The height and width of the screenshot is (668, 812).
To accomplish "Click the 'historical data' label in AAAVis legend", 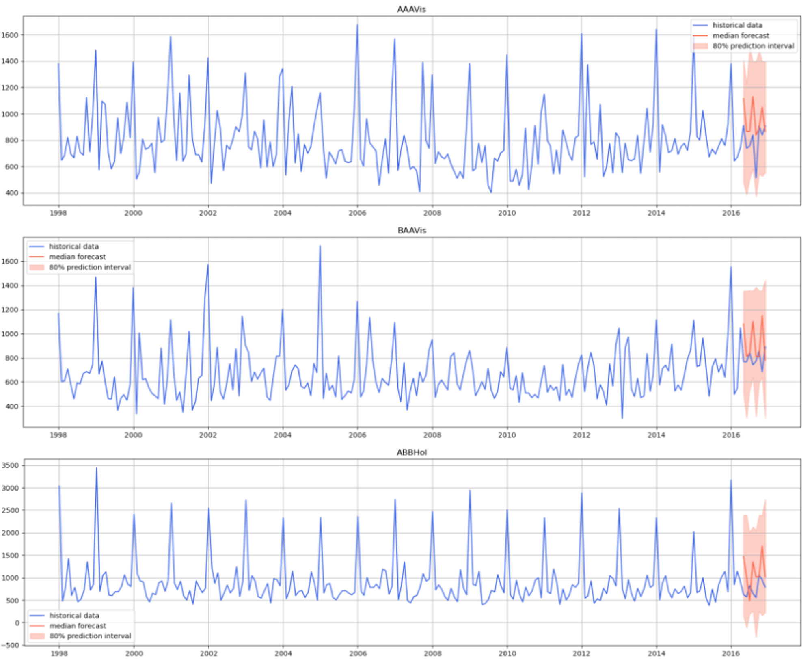I will tap(737, 25).
